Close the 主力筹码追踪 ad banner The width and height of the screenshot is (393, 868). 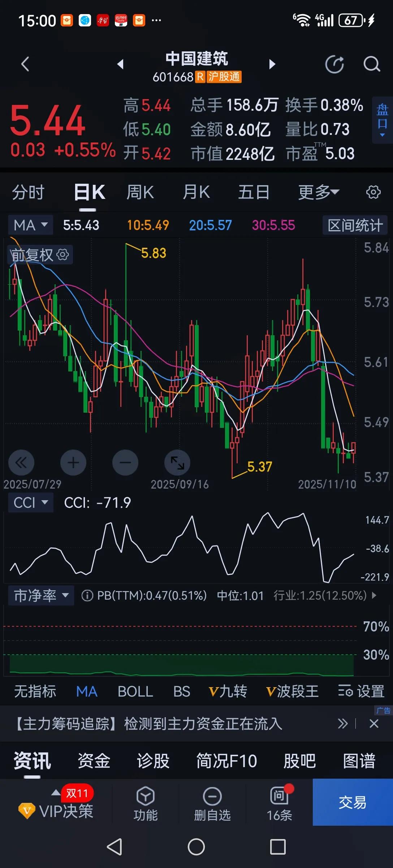click(x=374, y=724)
